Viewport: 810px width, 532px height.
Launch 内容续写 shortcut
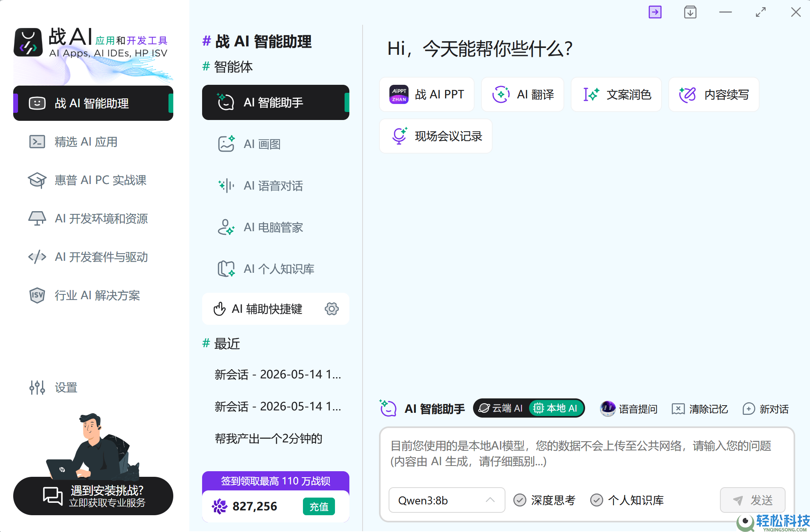coord(714,94)
